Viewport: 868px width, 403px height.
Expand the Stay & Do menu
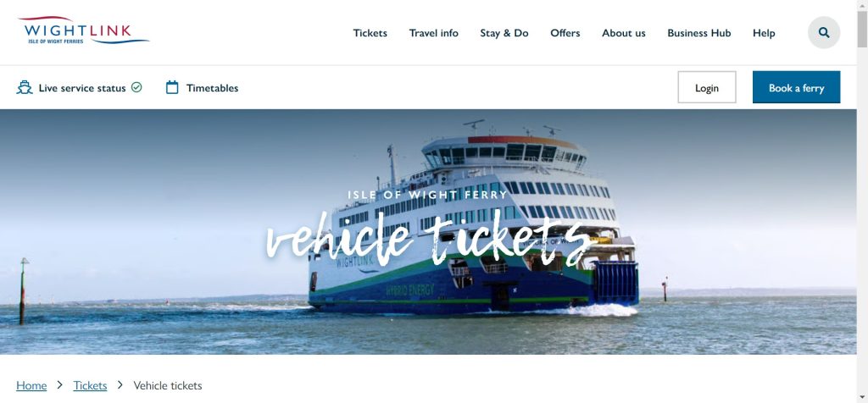[504, 33]
